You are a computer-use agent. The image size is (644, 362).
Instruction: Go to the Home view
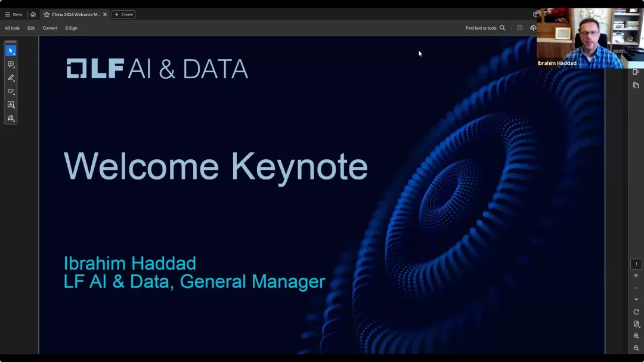pos(33,14)
